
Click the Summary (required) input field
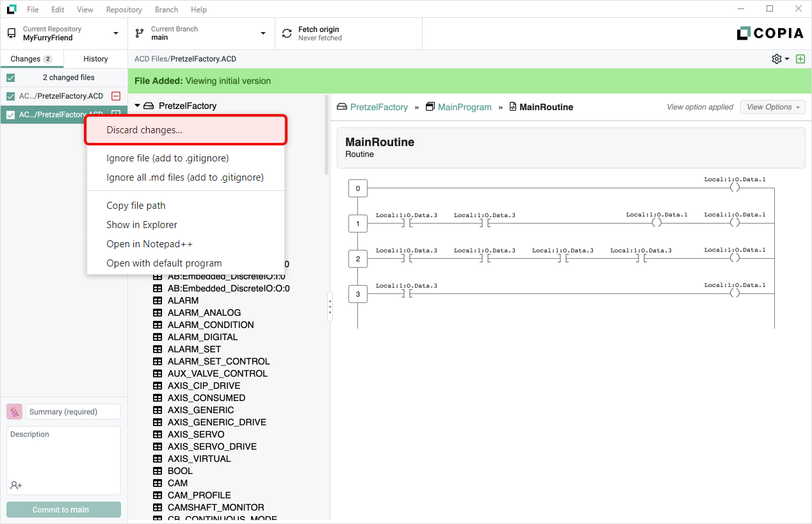click(x=73, y=412)
